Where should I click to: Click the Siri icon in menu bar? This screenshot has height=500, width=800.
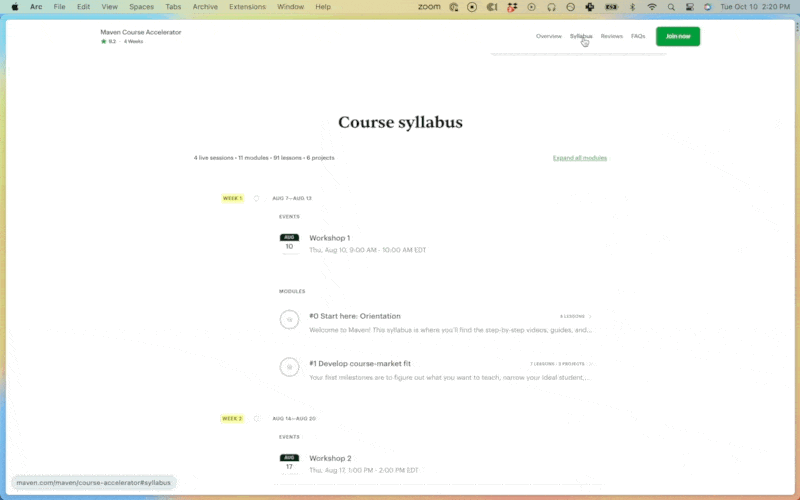tap(707, 7)
